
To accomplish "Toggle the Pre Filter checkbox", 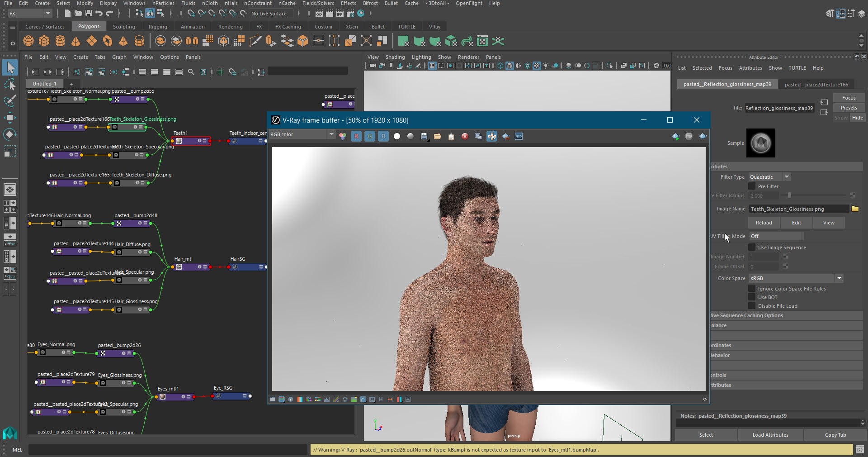I will (x=752, y=186).
